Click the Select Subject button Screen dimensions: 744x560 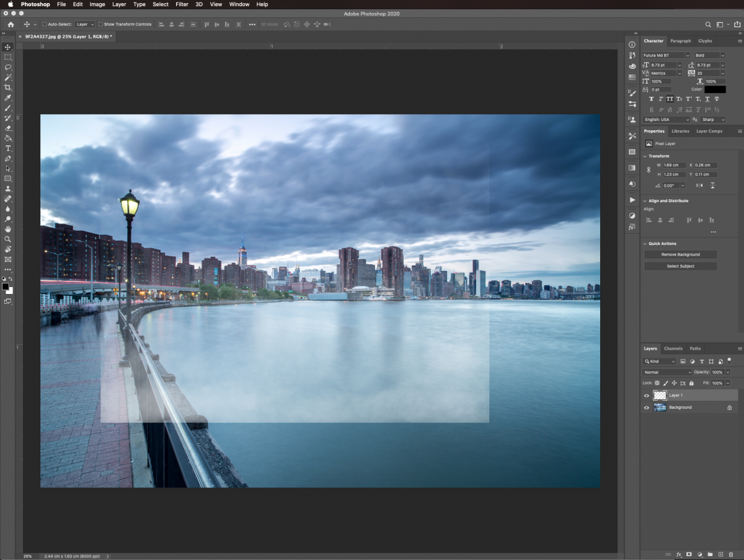coord(680,266)
